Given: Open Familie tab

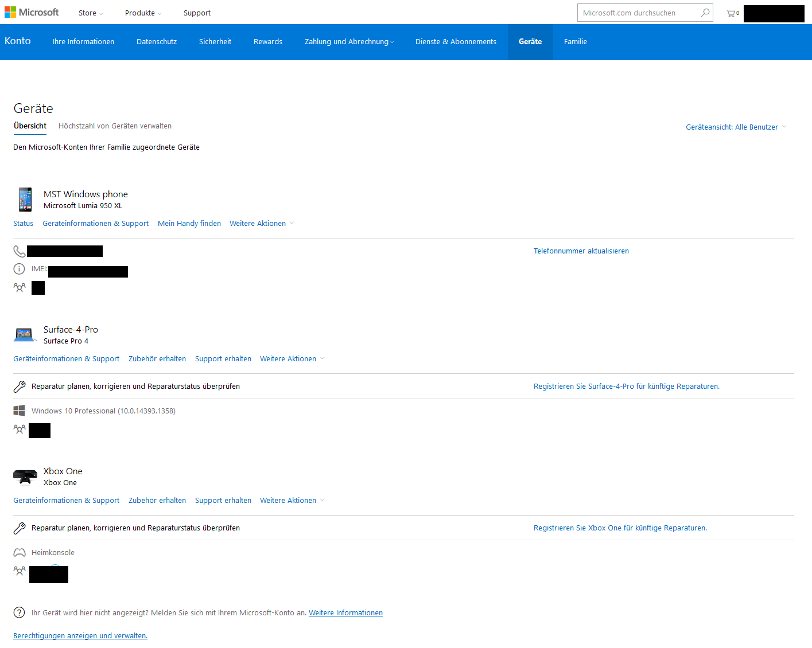Looking at the screenshot, I should [576, 42].
